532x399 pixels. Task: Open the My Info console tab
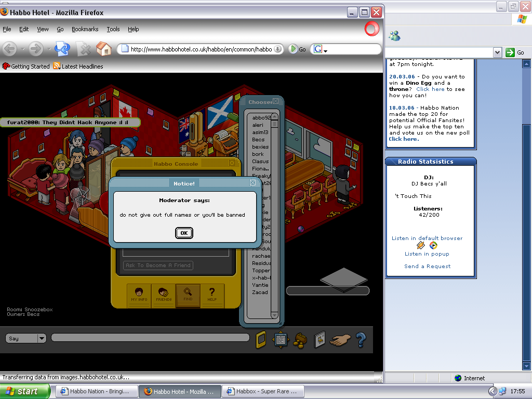tap(139, 296)
